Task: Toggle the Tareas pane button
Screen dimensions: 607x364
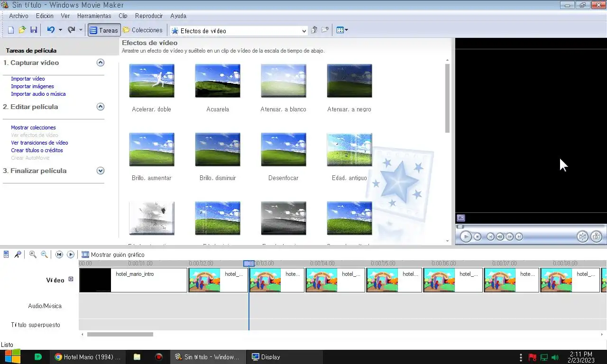Action: pyautogui.click(x=104, y=30)
